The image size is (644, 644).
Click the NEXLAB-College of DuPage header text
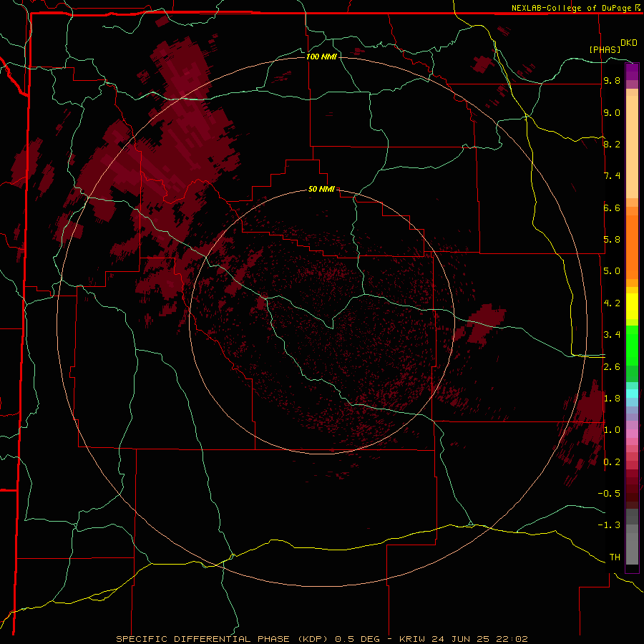[571, 8]
